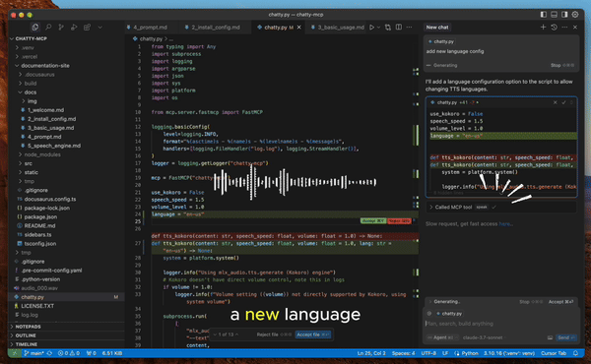Open notifications bell in status bar
Image resolution: width=591 pixels, height=364 pixels.
coord(575,353)
